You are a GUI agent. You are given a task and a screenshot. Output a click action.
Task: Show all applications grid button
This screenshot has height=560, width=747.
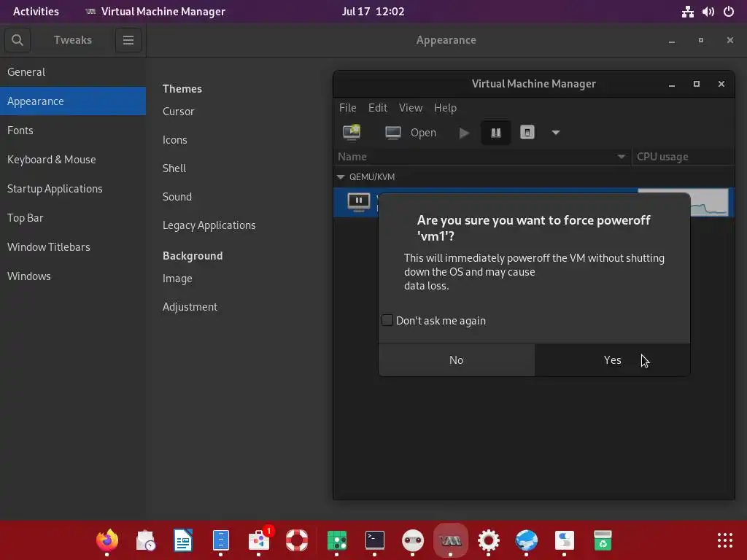[x=724, y=540]
